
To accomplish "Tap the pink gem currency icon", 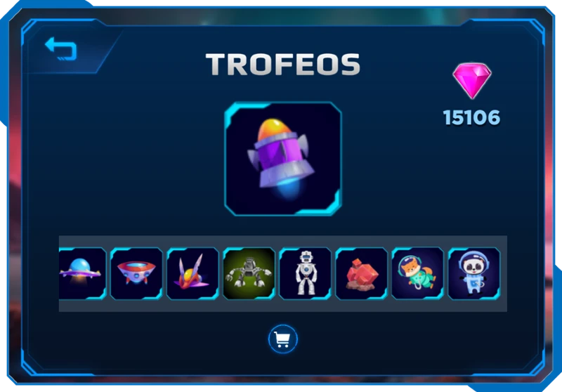I will pyautogui.click(x=472, y=81).
